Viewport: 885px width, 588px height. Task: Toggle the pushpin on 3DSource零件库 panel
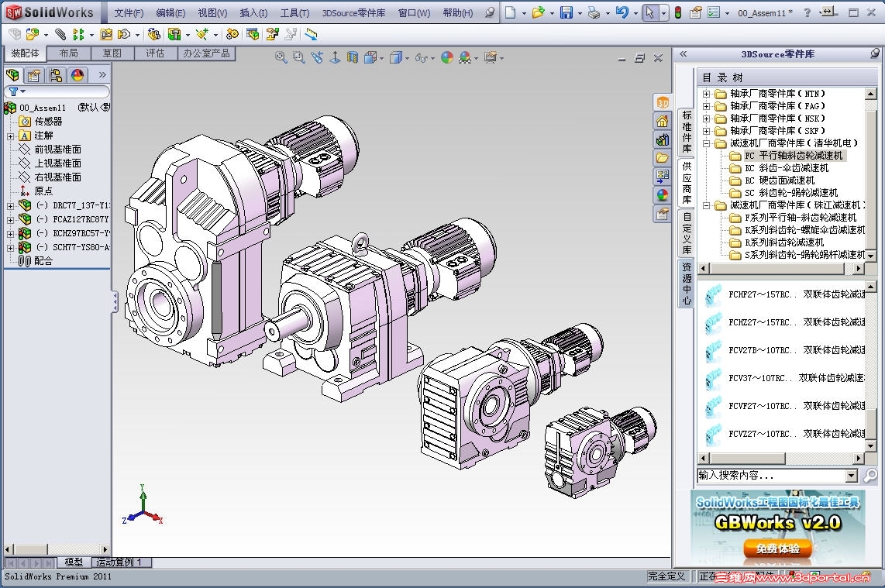click(x=875, y=53)
